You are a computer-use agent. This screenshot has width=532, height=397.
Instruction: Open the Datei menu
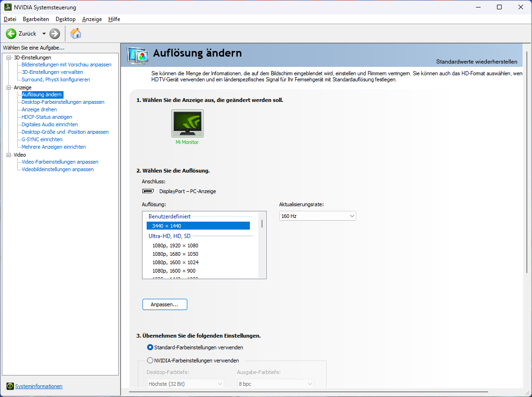pyautogui.click(x=10, y=19)
